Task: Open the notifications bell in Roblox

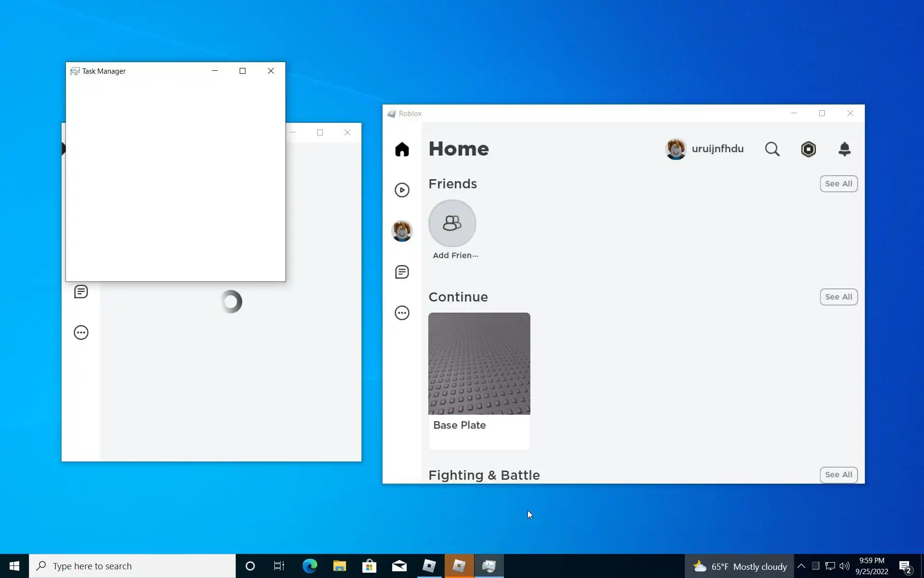Action: pyautogui.click(x=844, y=149)
